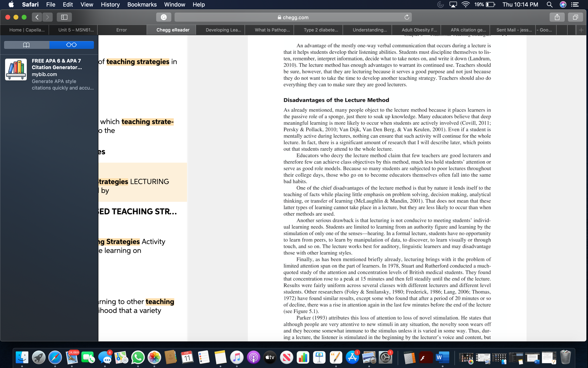Open the Window menu
This screenshot has height=368, width=588.
click(175, 4)
